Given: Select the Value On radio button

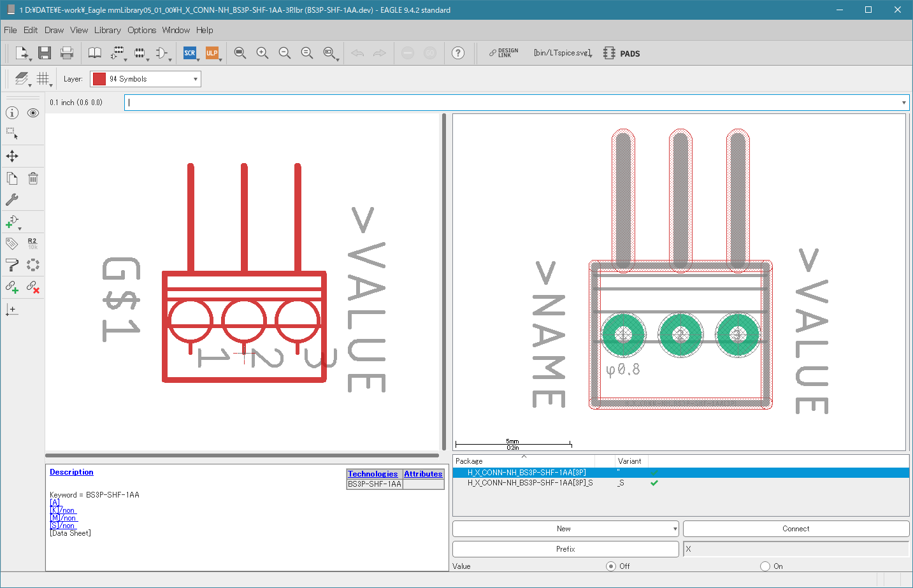Looking at the screenshot, I should [765, 566].
